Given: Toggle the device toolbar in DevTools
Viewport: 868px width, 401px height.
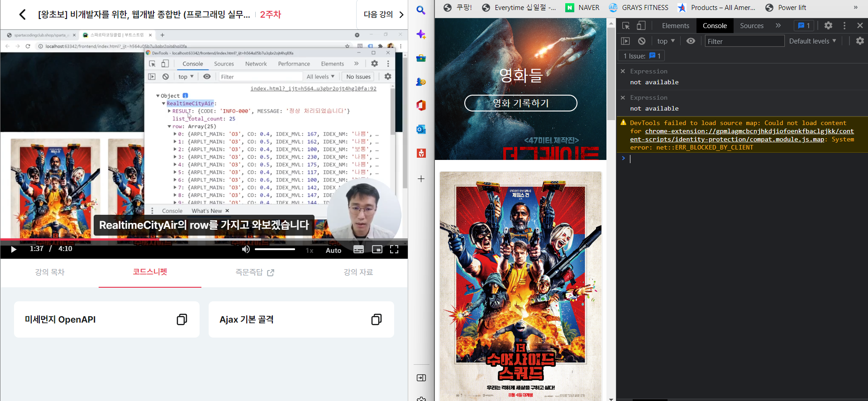Looking at the screenshot, I should pyautogui.click(x=641, y=26).
